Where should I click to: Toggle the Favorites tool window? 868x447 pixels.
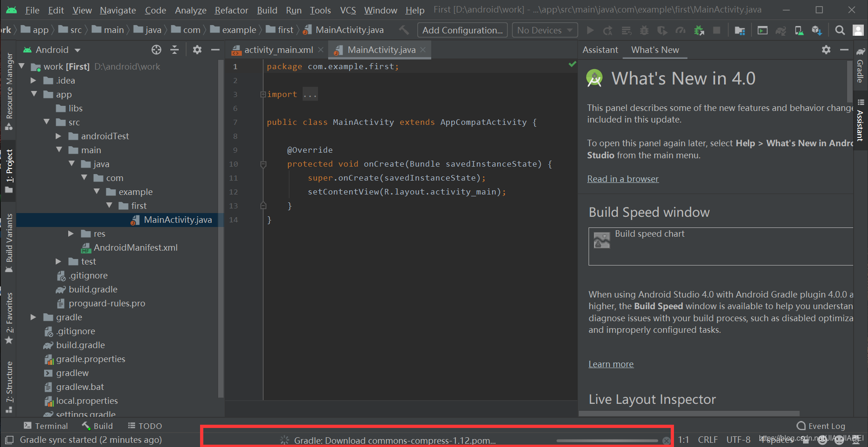9,318
